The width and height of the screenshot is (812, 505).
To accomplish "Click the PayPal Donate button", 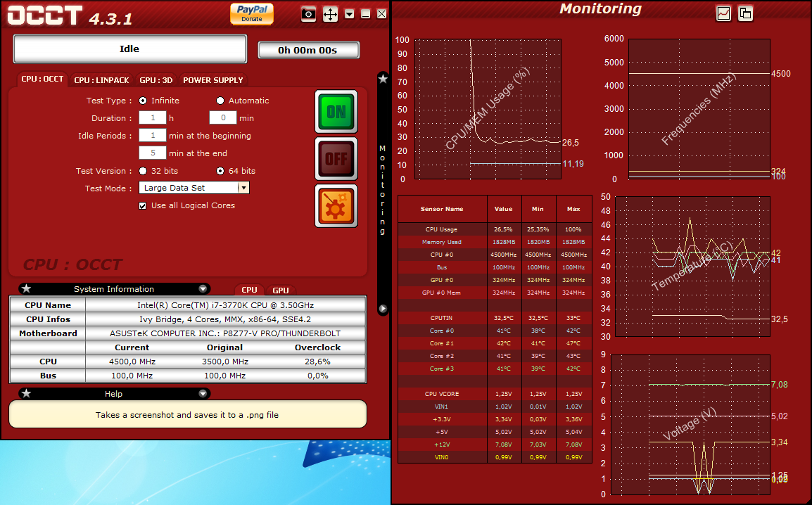I will [252, 14].
